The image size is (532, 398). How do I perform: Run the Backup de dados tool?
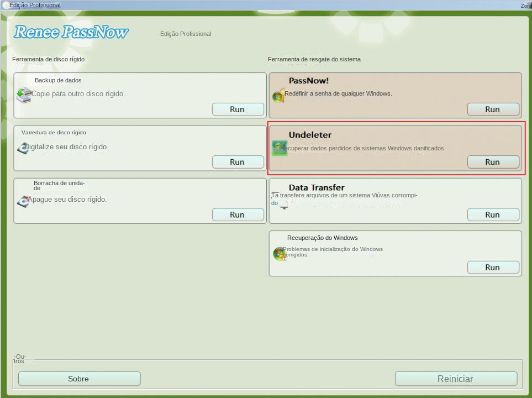[x=238, y=109]
